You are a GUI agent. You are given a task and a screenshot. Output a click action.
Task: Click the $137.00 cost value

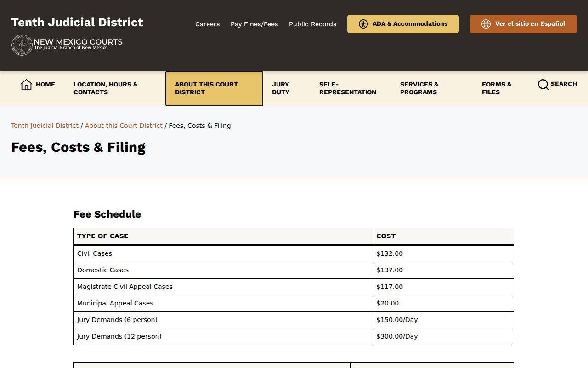click(x=390, y=270)
